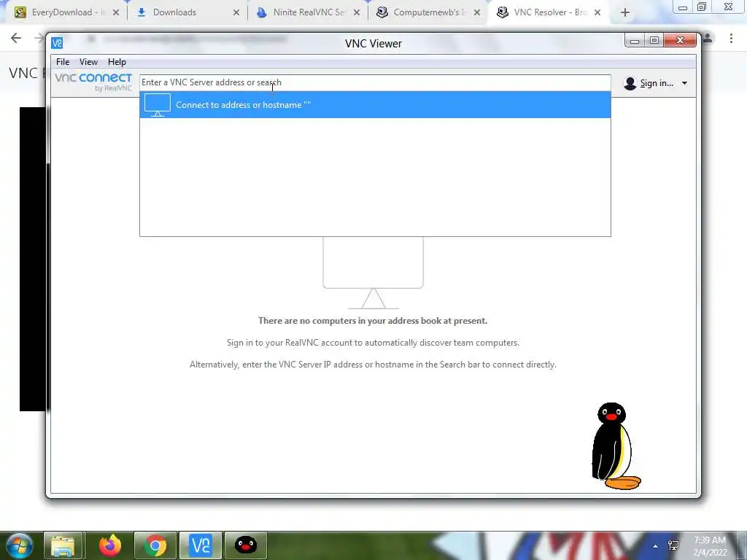Viewport: 747px width, 560px height.
Task: Click the VNC Resolver tab favicon
Action: tap(503, 12)
